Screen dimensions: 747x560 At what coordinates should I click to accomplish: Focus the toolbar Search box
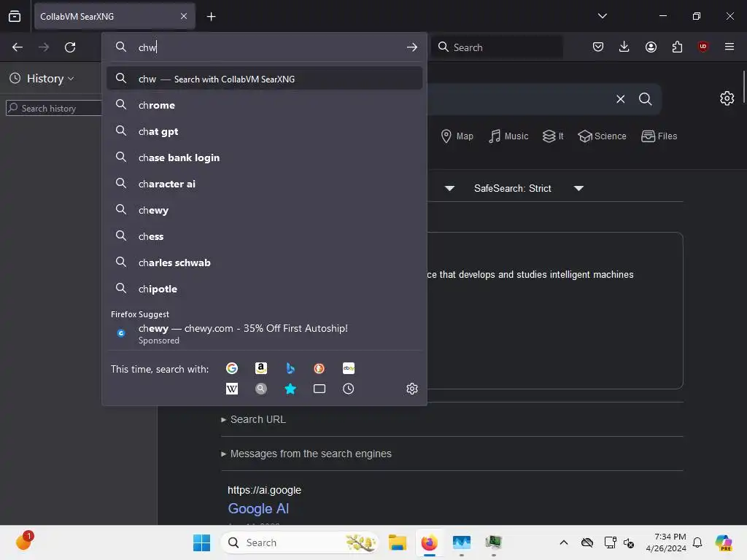pos(497,47)
